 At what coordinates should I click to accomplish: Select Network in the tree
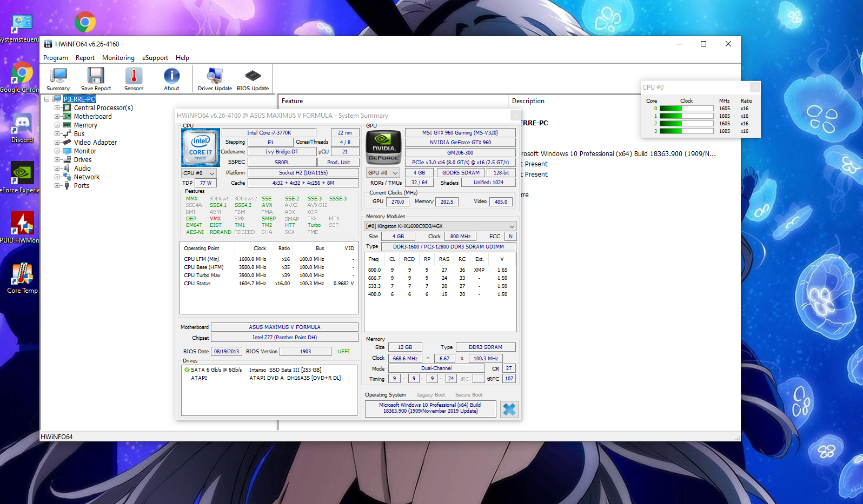[87, 177]
